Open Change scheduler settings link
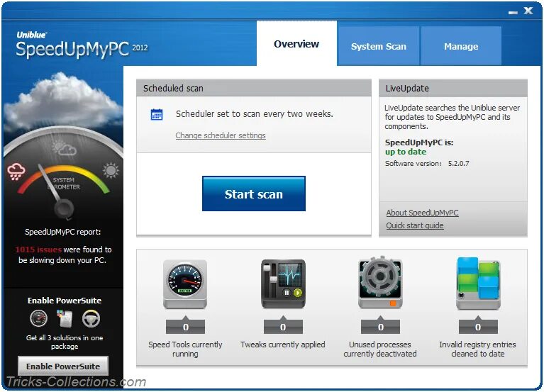The image size is (544, 392). pos(221,135)
